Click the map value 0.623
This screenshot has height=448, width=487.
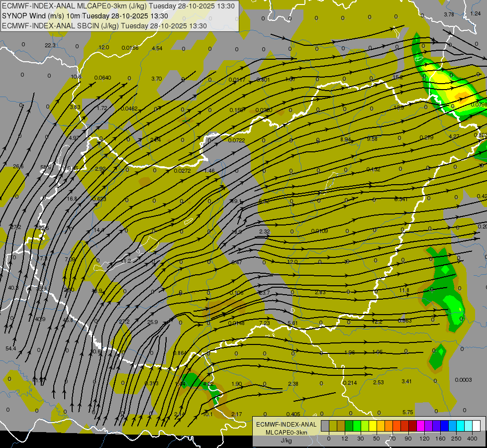99,199
